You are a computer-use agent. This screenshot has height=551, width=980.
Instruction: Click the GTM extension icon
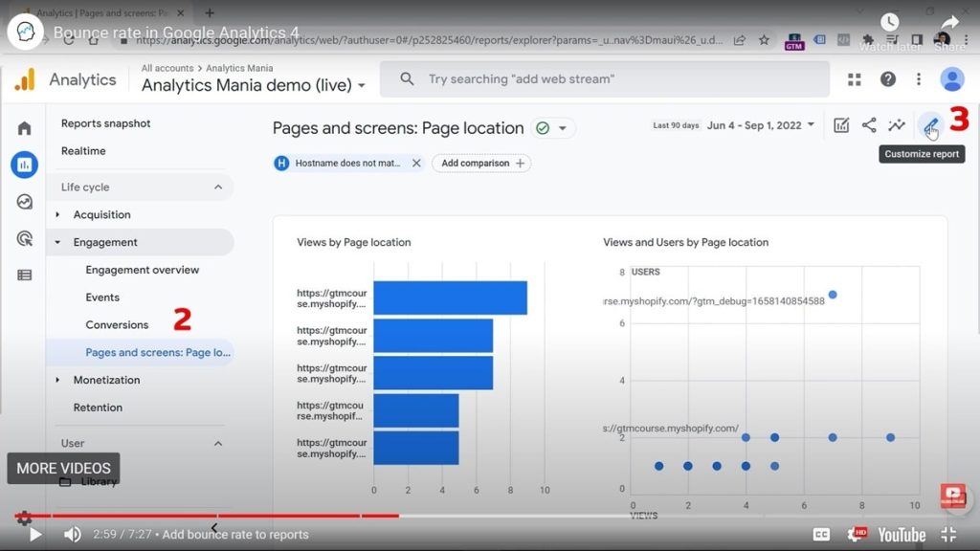tap(794, 41)
